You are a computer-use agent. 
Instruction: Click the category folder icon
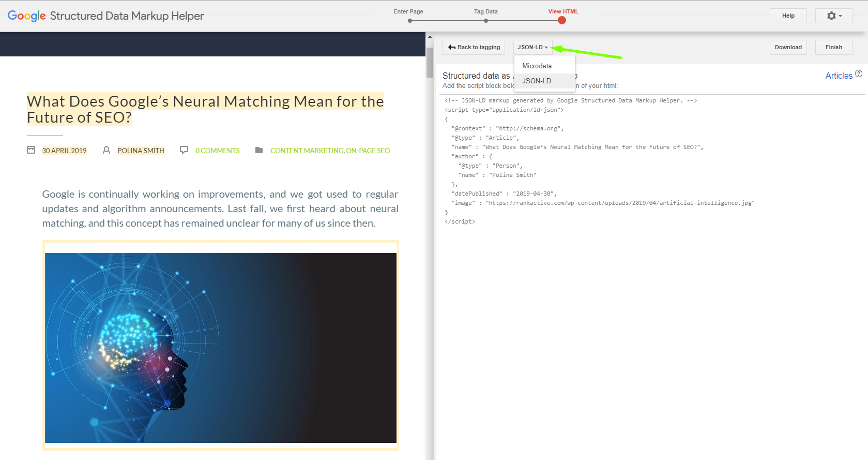259,150
